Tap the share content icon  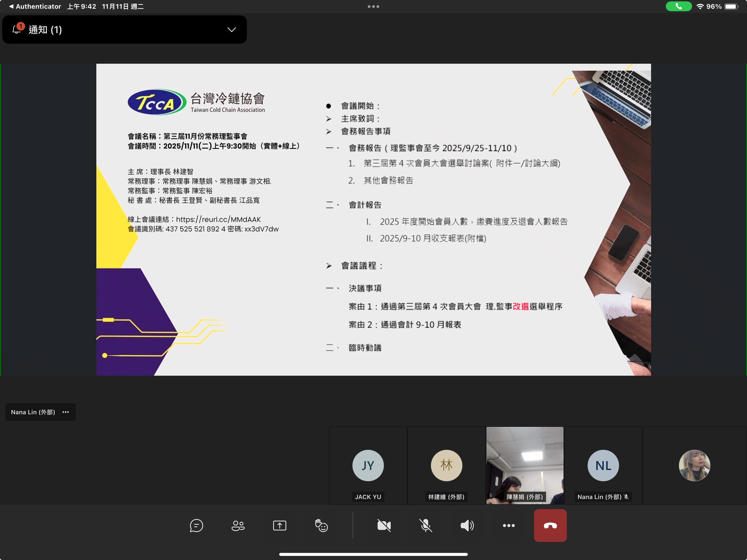(280, 526)
